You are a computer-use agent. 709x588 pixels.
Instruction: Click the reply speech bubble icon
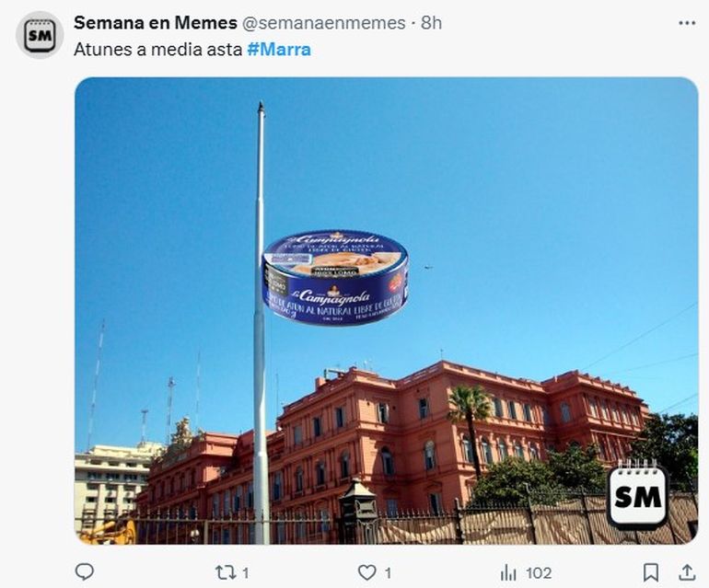tap(84, 572)
